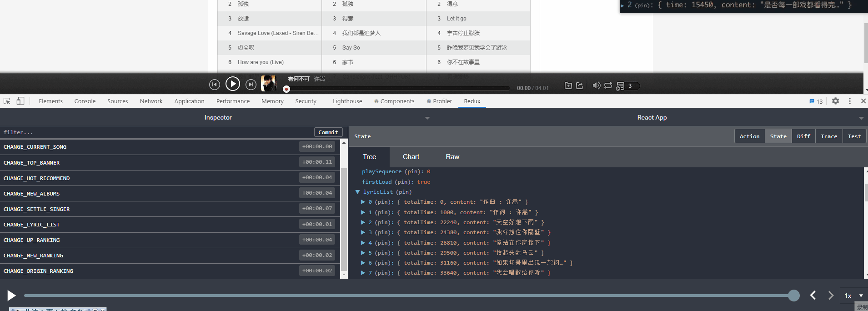
Task: Click the share icon in the player bar
Action: point(580,85)
